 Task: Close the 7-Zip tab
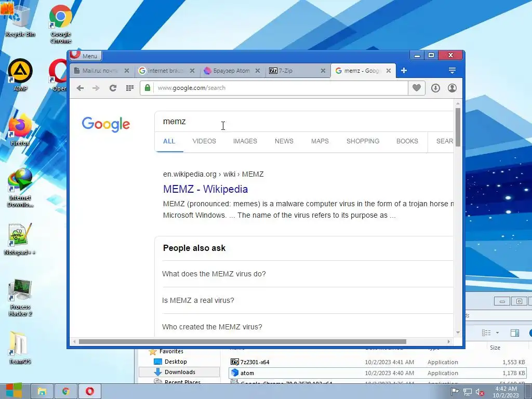[323, 71]
